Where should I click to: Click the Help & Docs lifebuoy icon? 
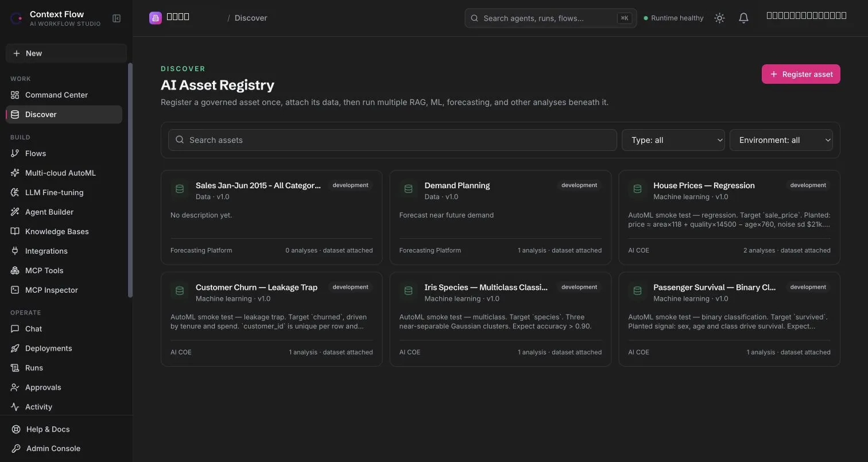(16, 429)
